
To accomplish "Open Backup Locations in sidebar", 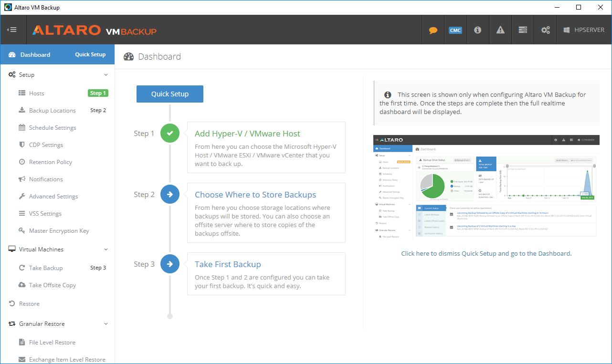I will (x=52, y=111).
